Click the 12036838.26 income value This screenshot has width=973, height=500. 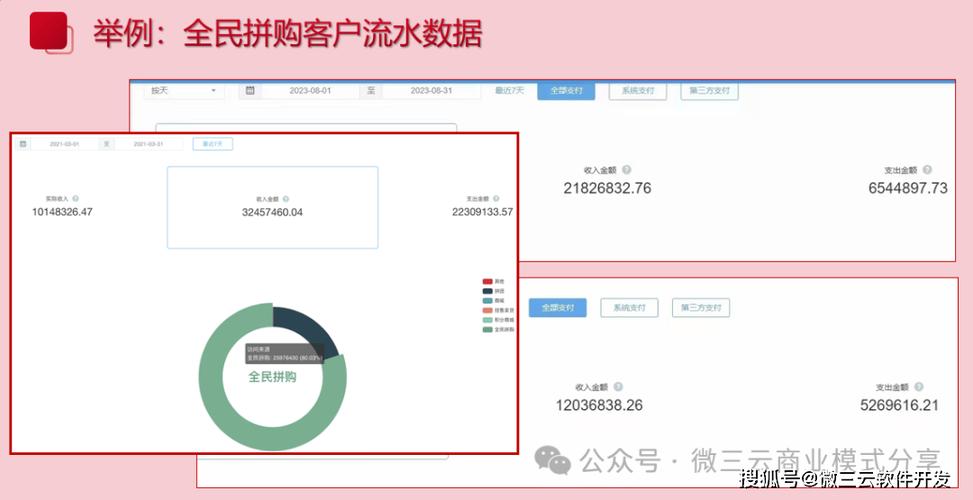(x=599, y=406)
